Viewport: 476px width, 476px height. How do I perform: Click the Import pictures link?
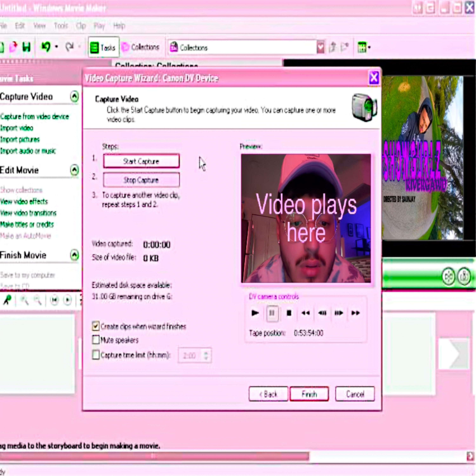coord(20,140)
